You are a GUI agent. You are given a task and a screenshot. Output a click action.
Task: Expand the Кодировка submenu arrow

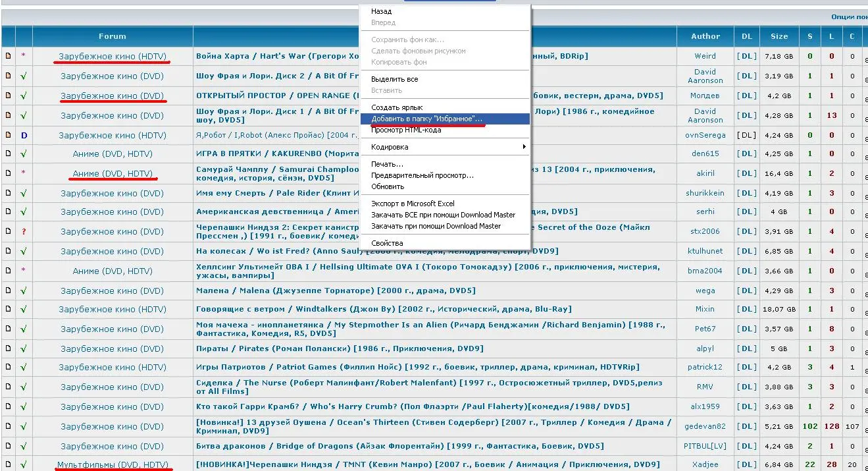point(524,147)
